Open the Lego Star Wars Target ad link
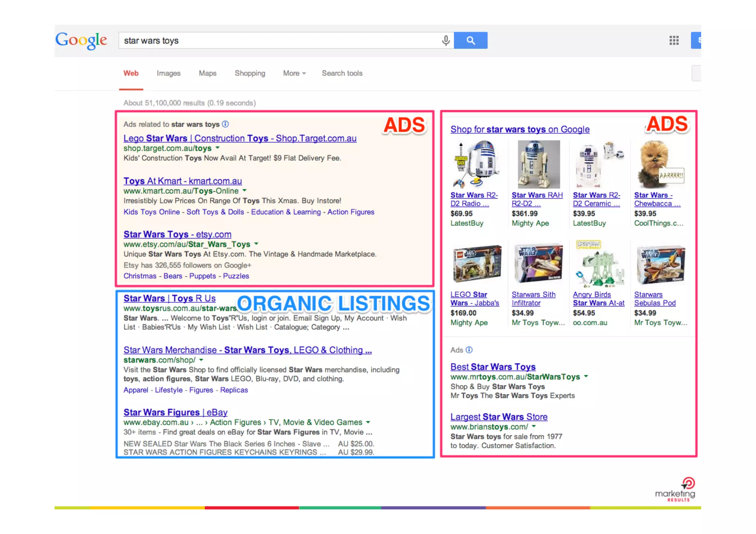This screenshot has width=756, height=534. (240, 138)
